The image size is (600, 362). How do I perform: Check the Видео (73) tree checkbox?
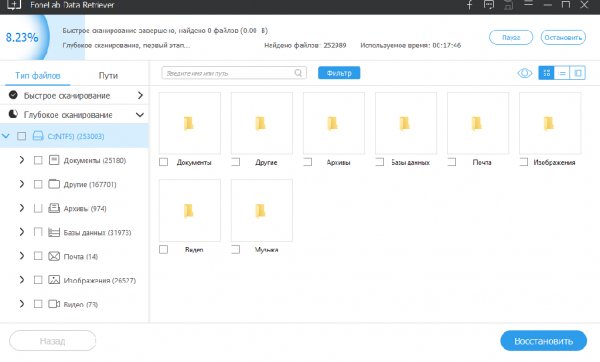(x=38, y=304)
